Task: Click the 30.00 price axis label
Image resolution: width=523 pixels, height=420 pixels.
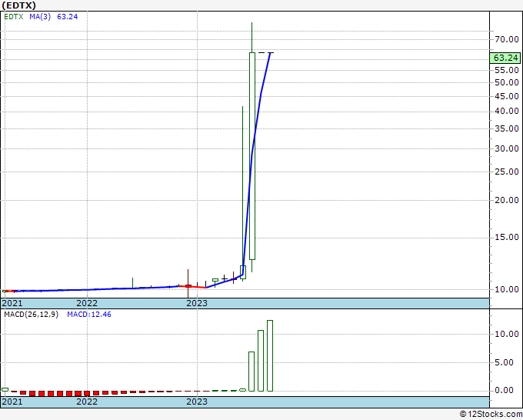Action: coord(507,148)
